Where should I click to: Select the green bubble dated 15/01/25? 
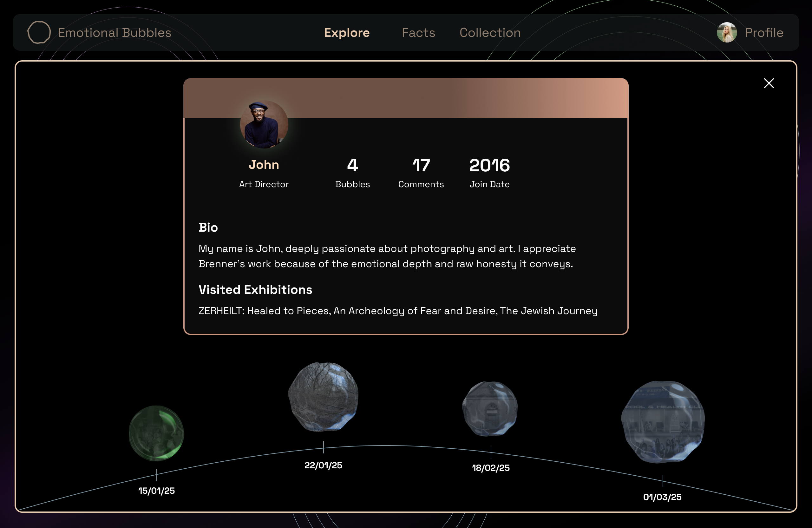(x=156, y=433)
